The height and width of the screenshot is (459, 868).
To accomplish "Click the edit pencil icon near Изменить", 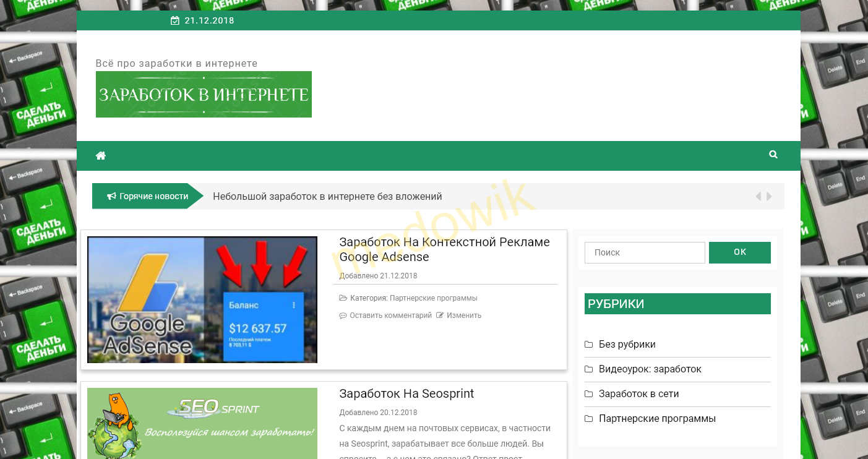I will (x=440, y=315).
